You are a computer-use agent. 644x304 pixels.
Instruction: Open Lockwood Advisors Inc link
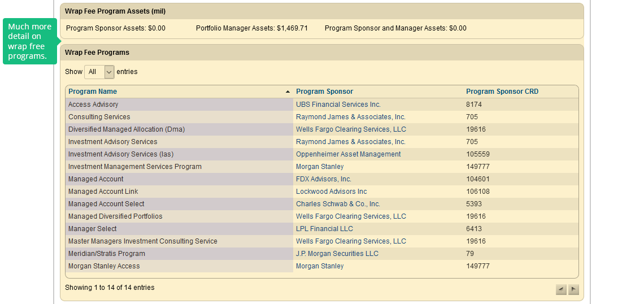(x=331, y=192)
